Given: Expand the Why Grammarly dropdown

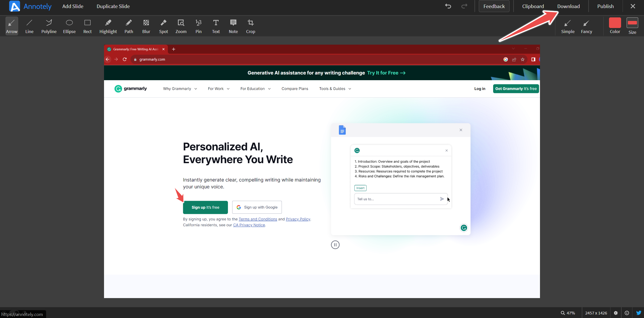Looking at the screenshot, I should pyautogui.click(x=180, y=89).
